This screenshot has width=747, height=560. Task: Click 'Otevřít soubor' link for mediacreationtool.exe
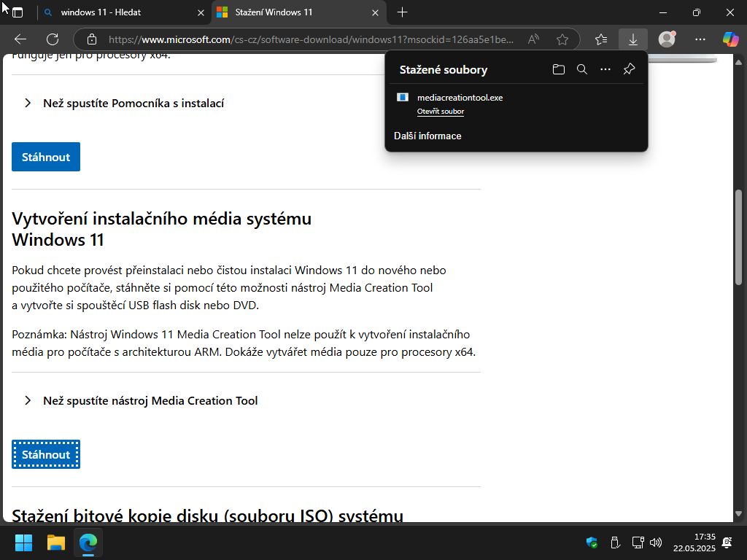coord(441,112)
